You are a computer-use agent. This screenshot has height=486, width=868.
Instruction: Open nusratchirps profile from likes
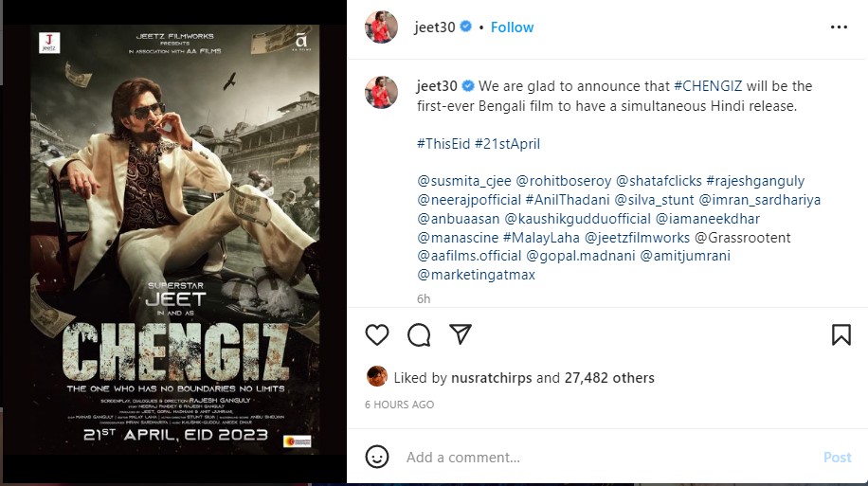pyautogui.click(x=492, y=378)
